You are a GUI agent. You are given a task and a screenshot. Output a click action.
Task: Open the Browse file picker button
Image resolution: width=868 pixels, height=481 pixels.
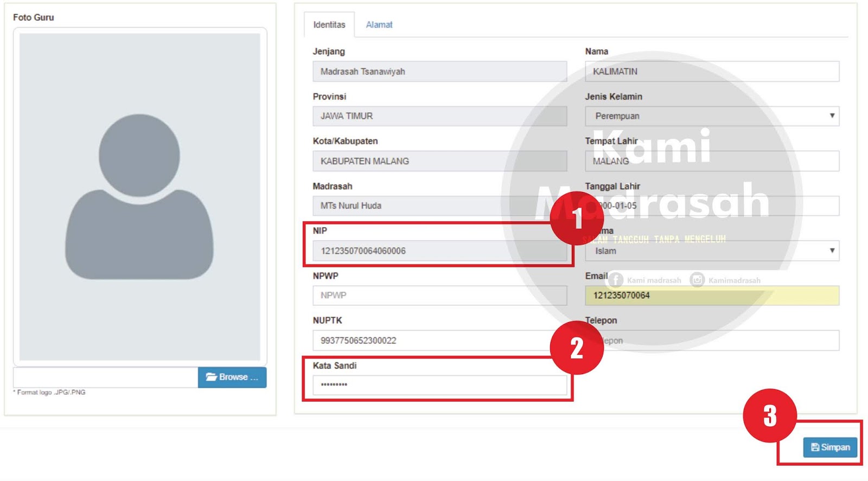click(232, 377)
